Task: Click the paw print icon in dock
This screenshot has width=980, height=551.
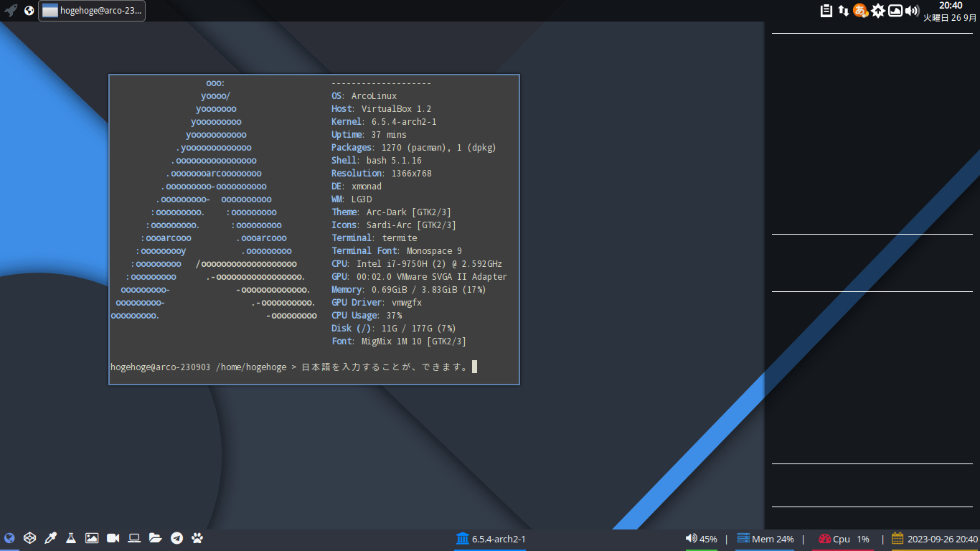Action: (x=197, y=538)
